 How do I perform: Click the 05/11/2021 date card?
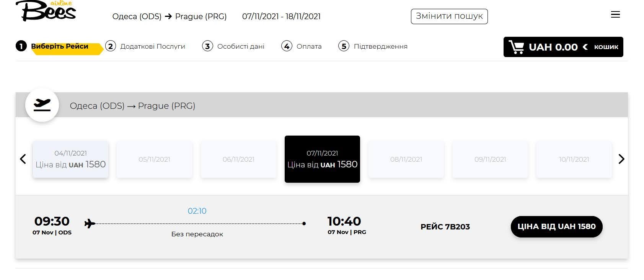[154, 159]
